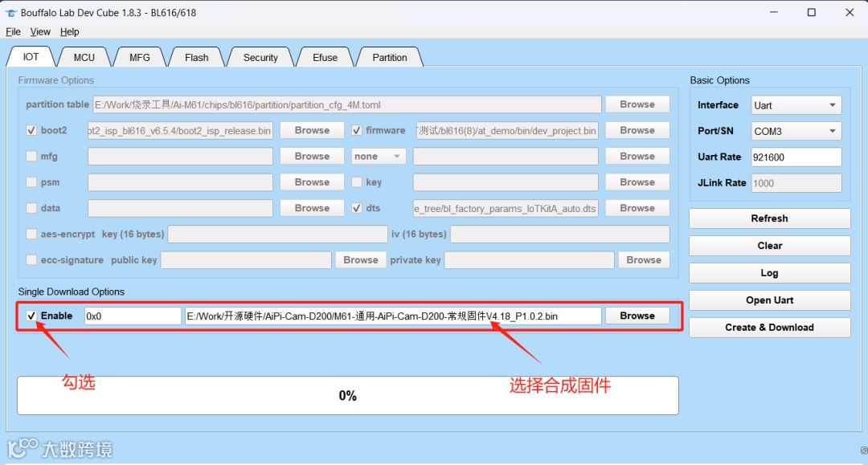The image size is (868, 465).
Task: Browse for the single download bin file
Action: click(637, 316)
